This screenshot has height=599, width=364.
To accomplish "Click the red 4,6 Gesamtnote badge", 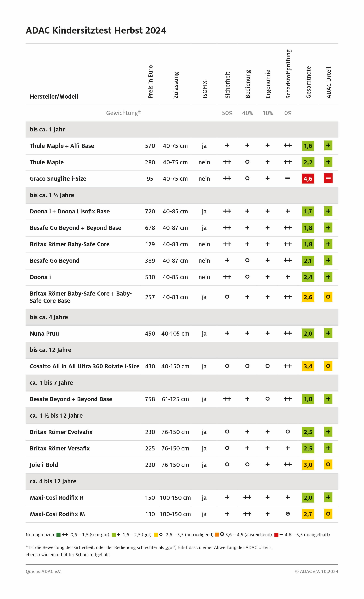I will pyautogui.click(x=308, y=179).
